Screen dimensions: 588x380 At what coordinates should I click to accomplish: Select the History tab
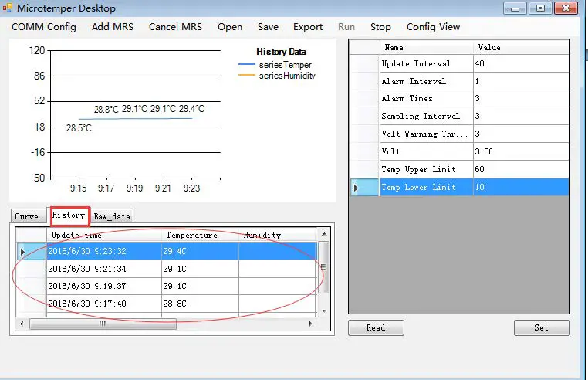coord(69,215)
